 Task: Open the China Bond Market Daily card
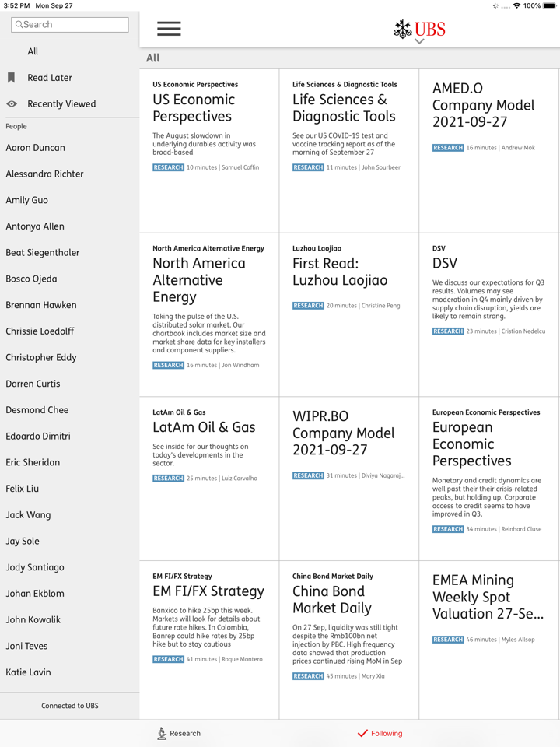(x=332, y=600)
